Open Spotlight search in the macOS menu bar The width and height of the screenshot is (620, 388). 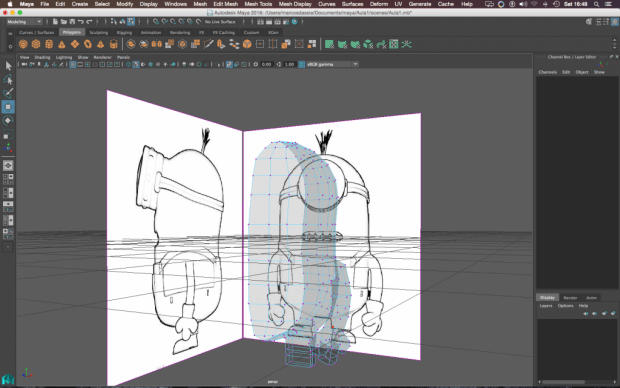(x=596, y=4)
